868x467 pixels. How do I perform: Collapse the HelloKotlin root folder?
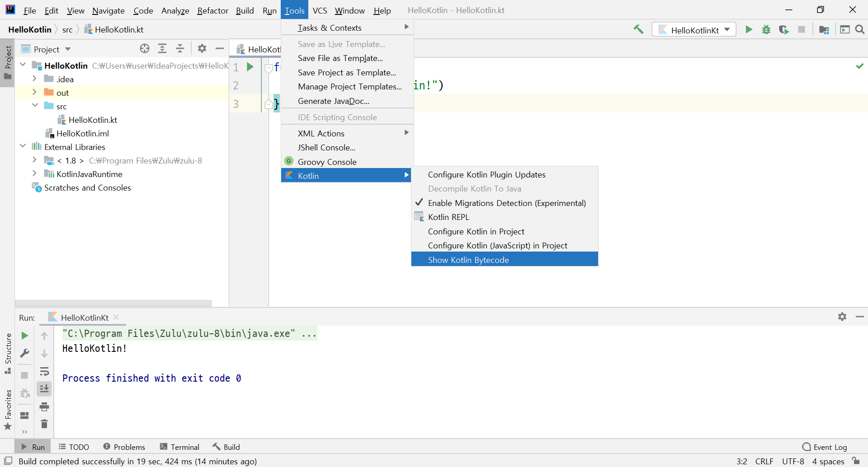23,65
